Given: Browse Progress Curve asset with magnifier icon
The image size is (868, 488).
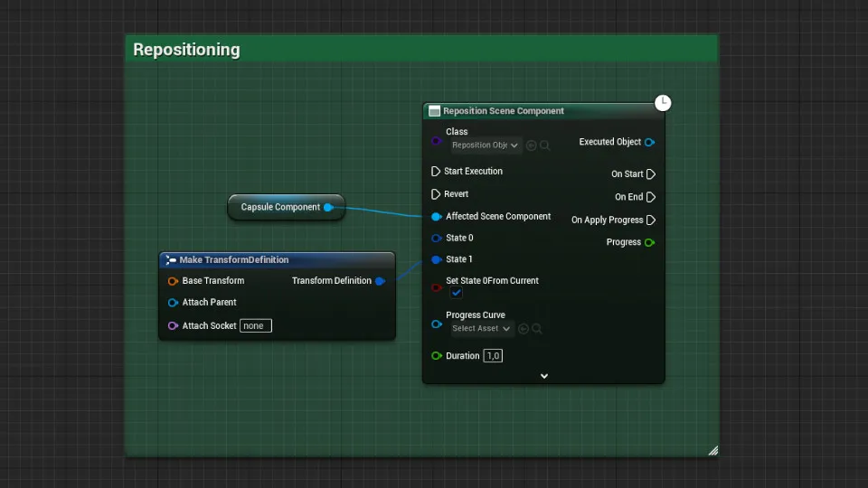Looking at the screenshot, I should 537,329.
